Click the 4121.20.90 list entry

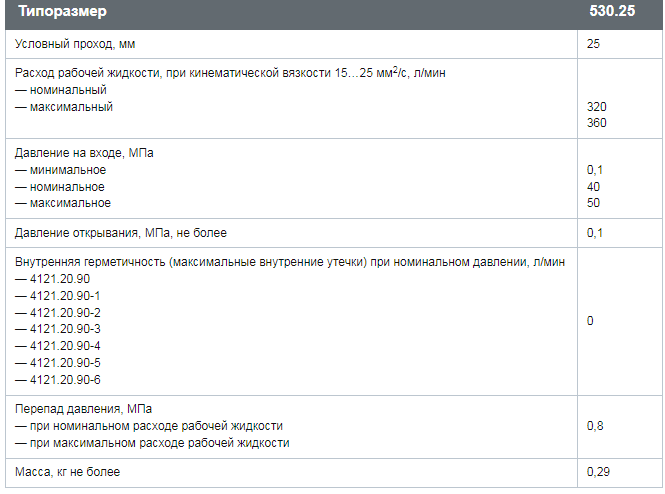point(53,279)
